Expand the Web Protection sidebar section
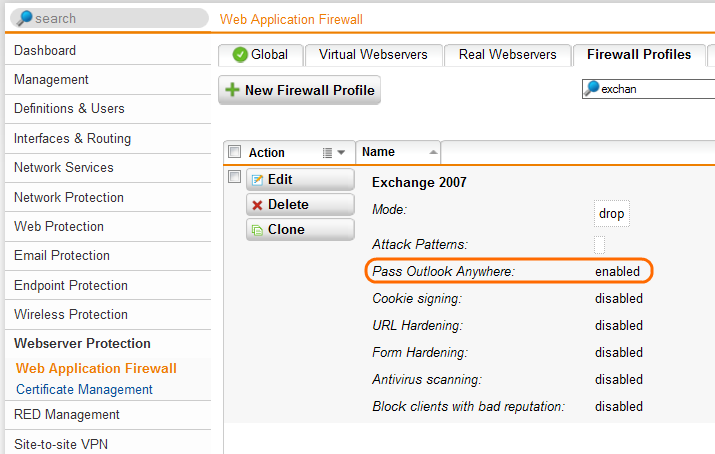 [x=59, y=226]
